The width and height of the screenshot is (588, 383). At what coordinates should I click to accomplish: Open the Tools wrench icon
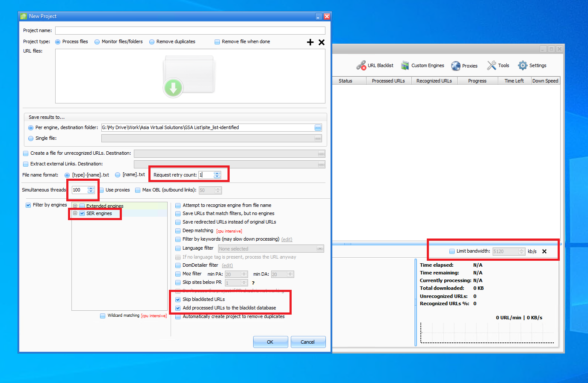(492, 65)
